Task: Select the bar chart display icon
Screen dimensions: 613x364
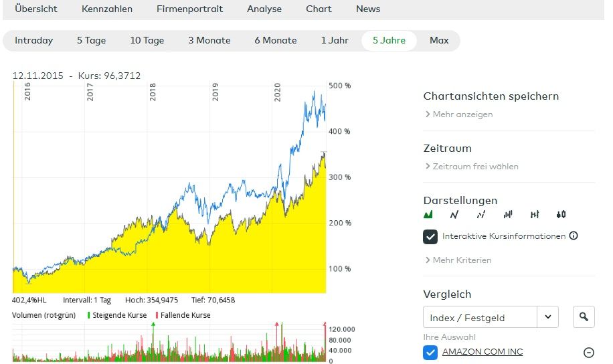Action: pos(508,215)
